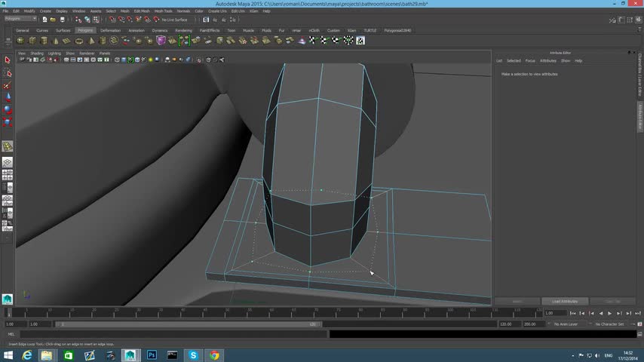
Task: Open the Polygons menu set dropdown
Action: pyautogui.click(x=20, y=19)
